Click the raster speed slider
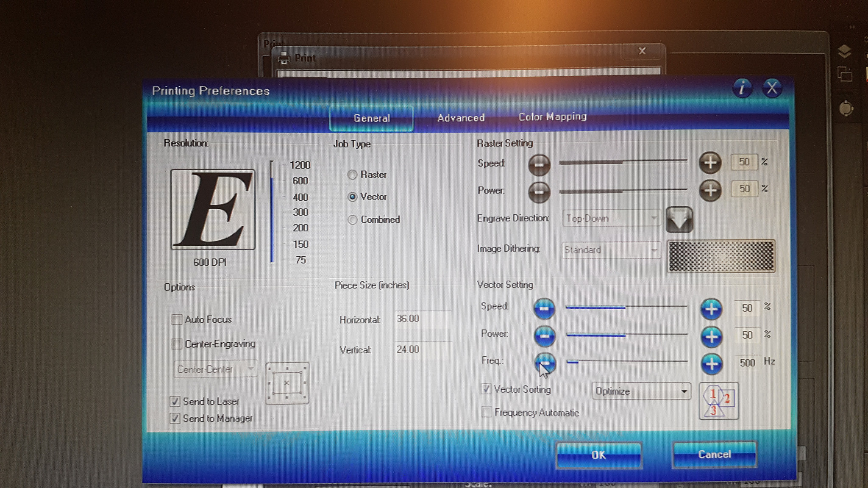The image size is (868, 488). point(623,161)
